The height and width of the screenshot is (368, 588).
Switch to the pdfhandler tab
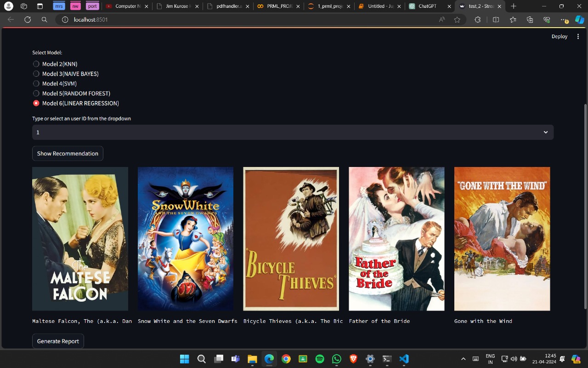pos(228,6)
